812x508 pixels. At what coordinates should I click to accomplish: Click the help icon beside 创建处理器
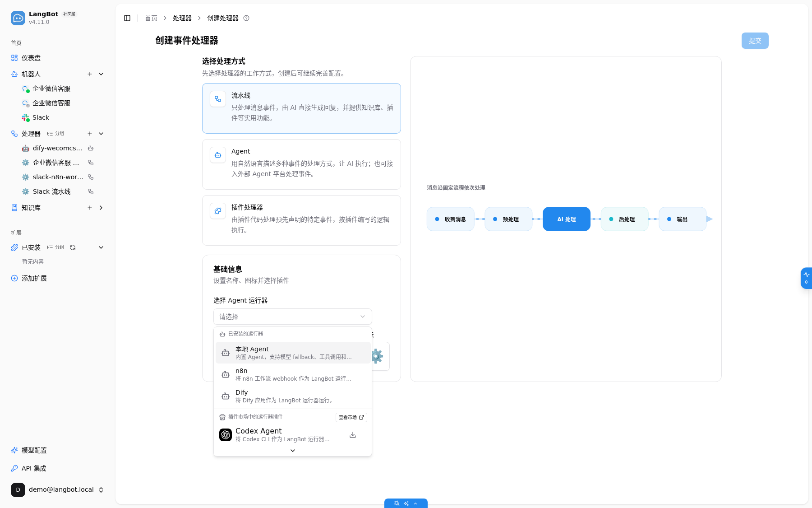point(246,18)
